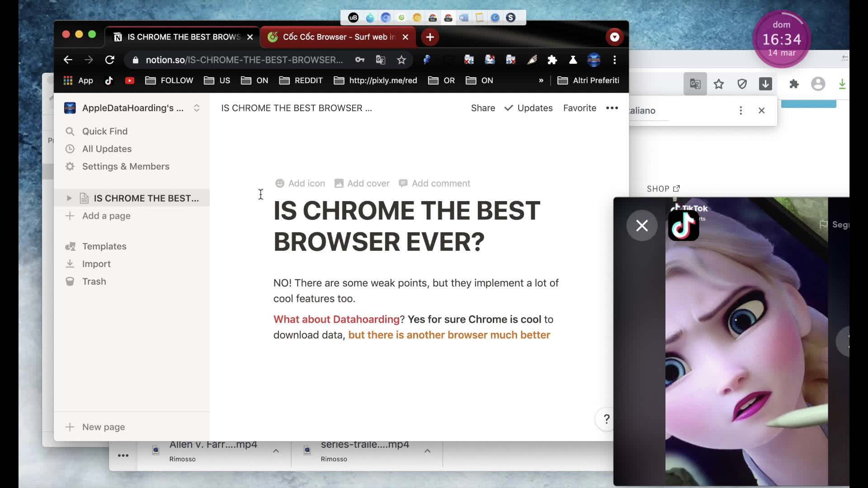868x488 pixels.
Task: Open a new tab with the plus button
Action: (430, 37)
